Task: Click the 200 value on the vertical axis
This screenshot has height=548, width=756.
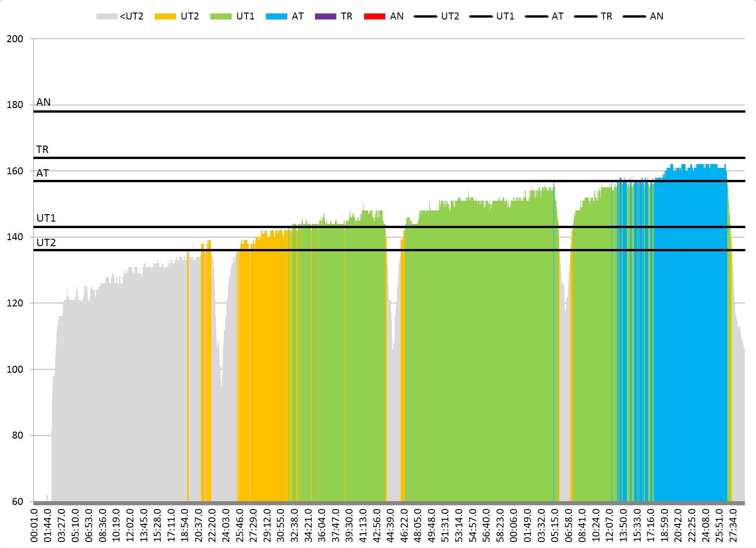Action: point(15,39)
